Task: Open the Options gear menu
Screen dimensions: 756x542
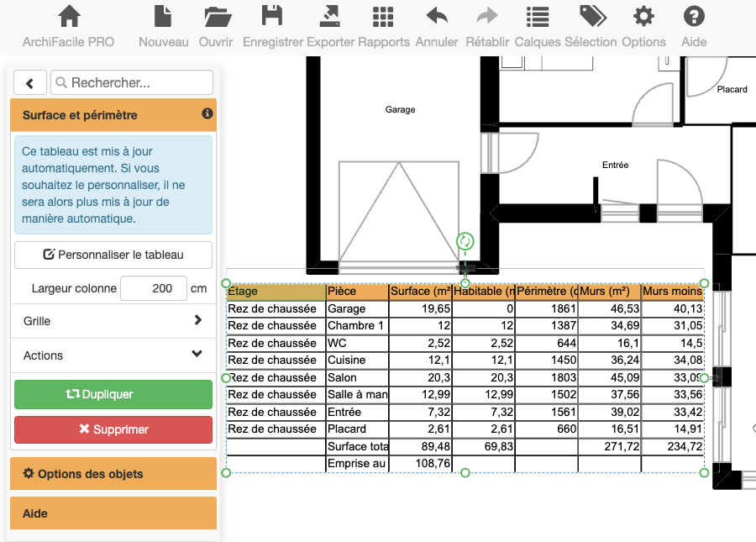Action: click(643, 17)
